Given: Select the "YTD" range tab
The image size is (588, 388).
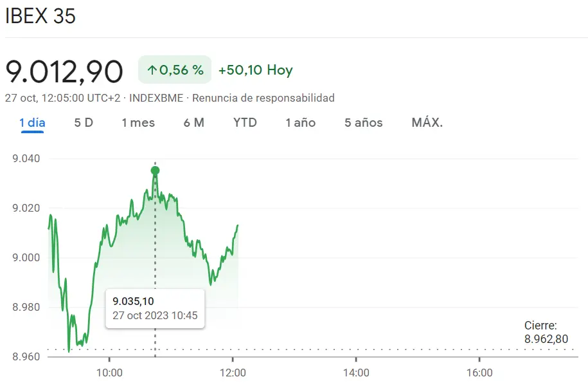Looking at the screenshot, I should click(244, 122).
